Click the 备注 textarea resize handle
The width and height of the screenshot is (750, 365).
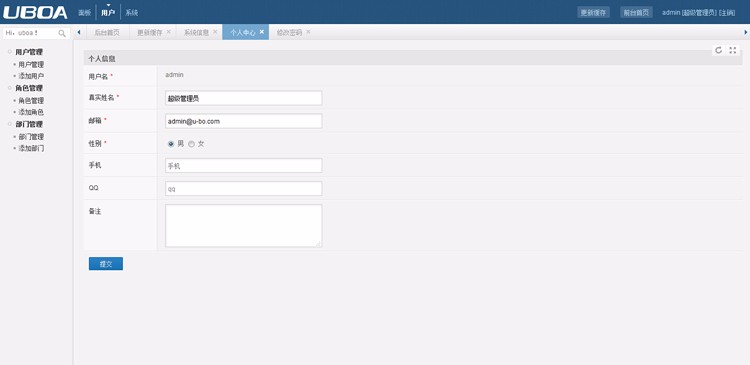tap(318, 243)
